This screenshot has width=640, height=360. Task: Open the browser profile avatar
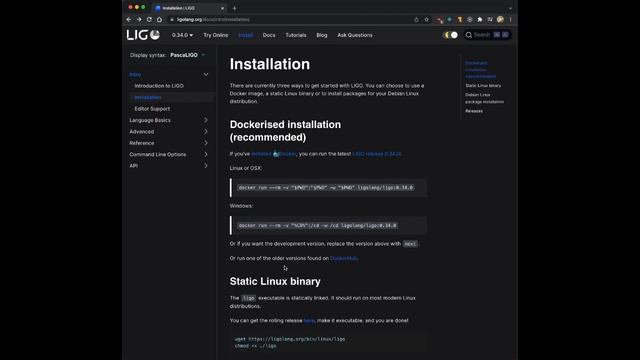[500, 20]
